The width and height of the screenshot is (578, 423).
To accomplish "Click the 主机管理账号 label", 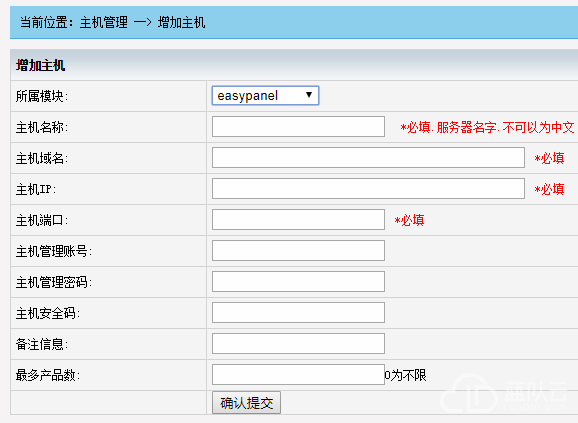I will tap(54, 251).
